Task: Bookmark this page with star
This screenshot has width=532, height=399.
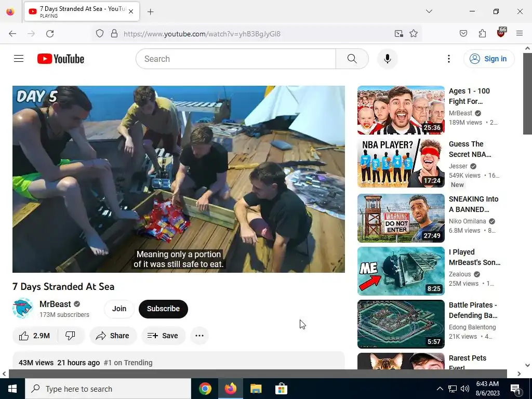Action: coord(413,34)
